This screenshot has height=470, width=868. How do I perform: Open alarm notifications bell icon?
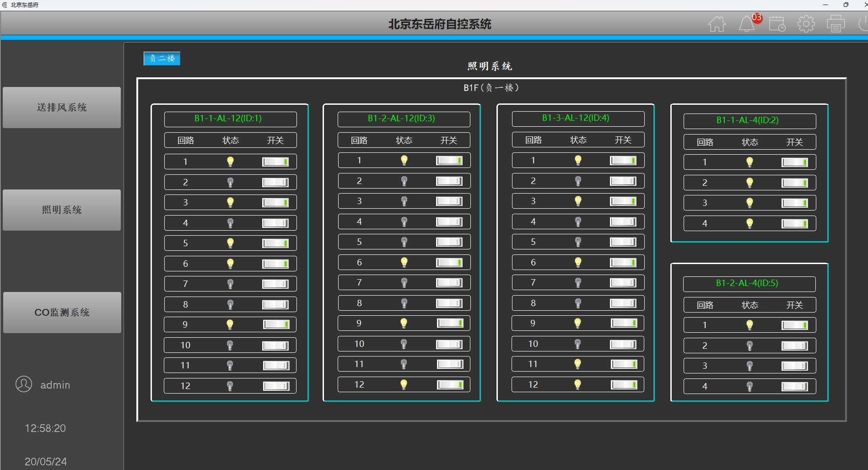[747, 24]
